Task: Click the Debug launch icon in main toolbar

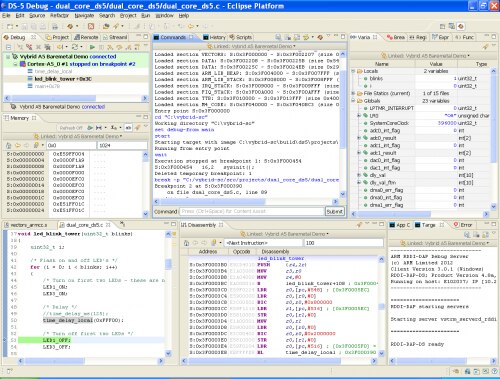Action: tap(70, 26)
